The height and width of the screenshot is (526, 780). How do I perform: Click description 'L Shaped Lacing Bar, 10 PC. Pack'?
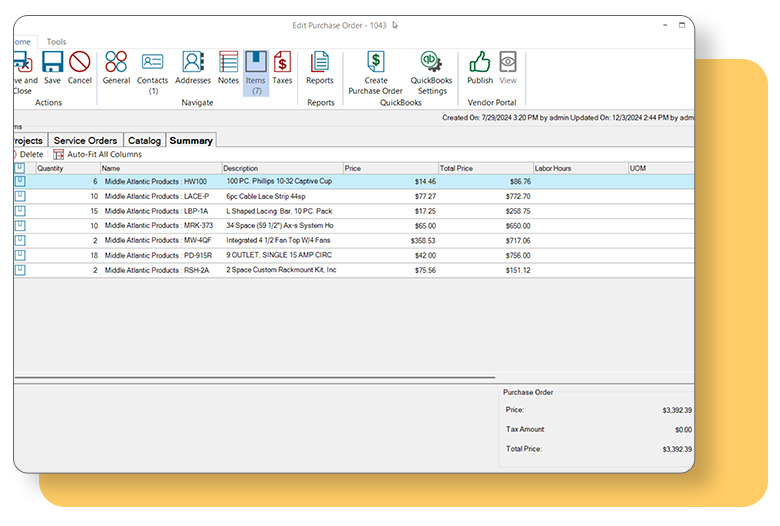pyautogui.click(x=279, y=211)
